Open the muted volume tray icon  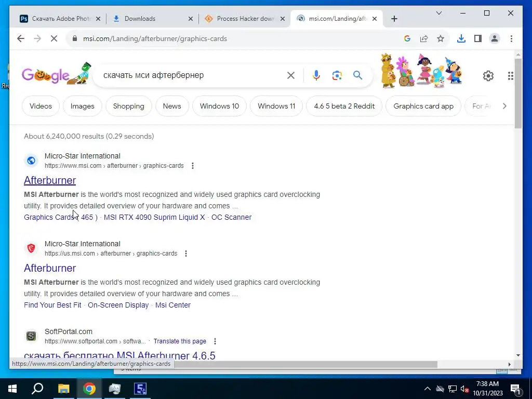tap(464, 389)
